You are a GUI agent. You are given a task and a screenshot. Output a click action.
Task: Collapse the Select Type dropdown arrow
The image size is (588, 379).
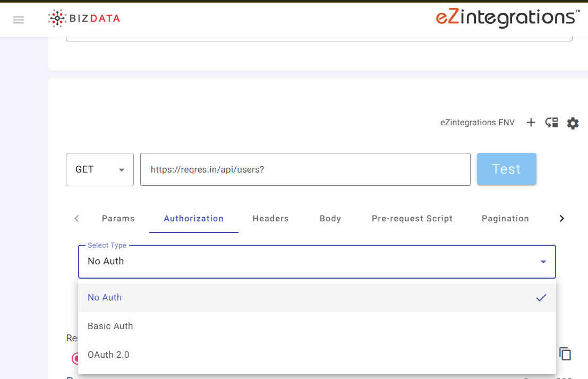coord(543,262)
